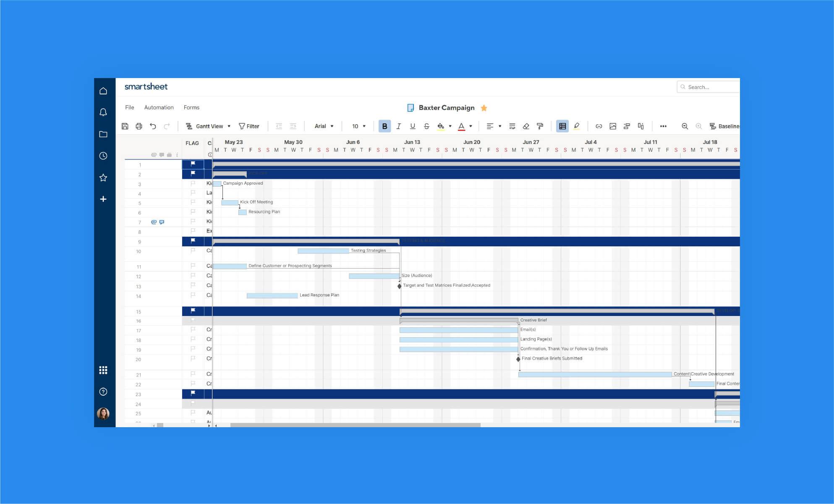Viewport: 834px width, 504px height.
Task: Apply bold formatting
Action: pyautogui.click(x=384, y=126)
